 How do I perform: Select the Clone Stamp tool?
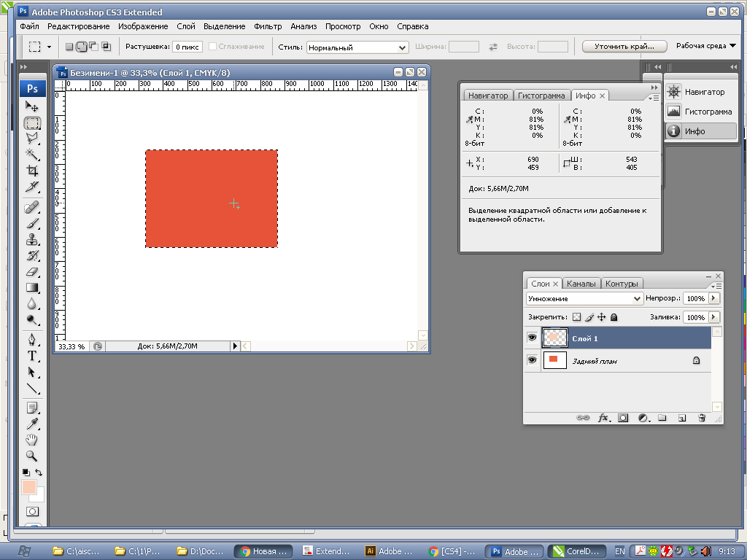point(32,239)
